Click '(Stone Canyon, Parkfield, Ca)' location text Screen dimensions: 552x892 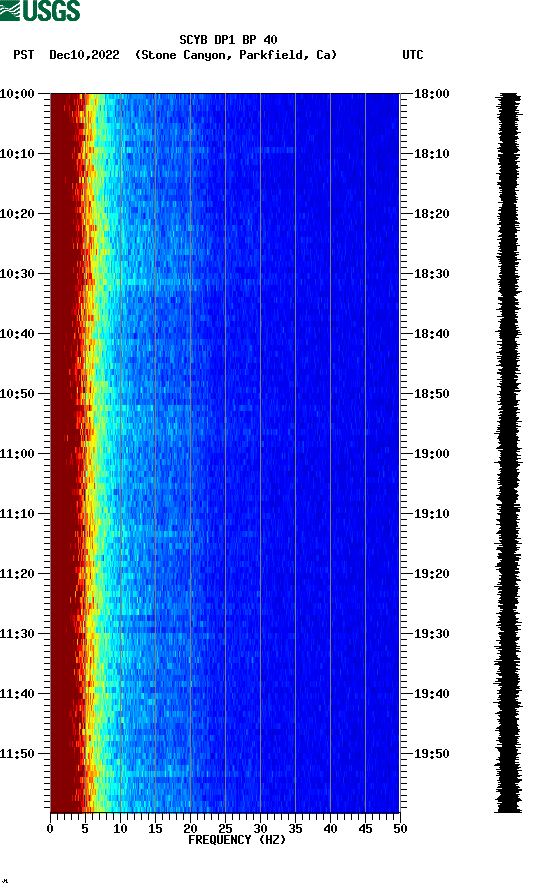pyautogui.click(x=236, y=55)
